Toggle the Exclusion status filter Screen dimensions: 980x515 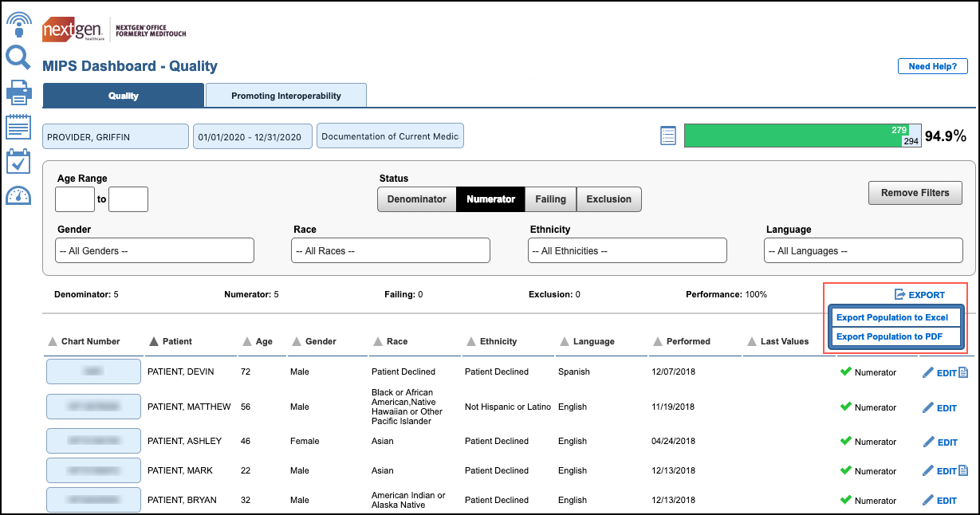(x=608, y=199)
